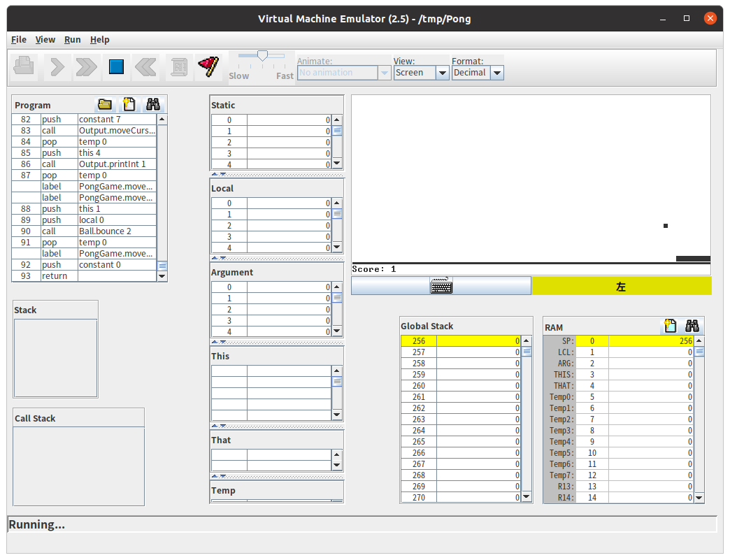This screenshot has width=730, height=560.
Task: Click Program panel scrollbar down arrow
Action: click(x=162, y=277)
